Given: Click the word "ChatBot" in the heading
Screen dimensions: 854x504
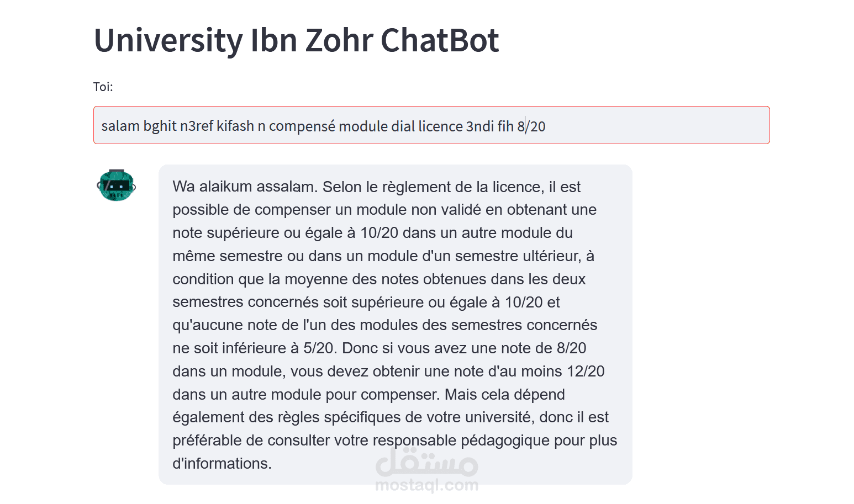Looking at the screenshot, I should pyautogui.click(x=440, y=40).
